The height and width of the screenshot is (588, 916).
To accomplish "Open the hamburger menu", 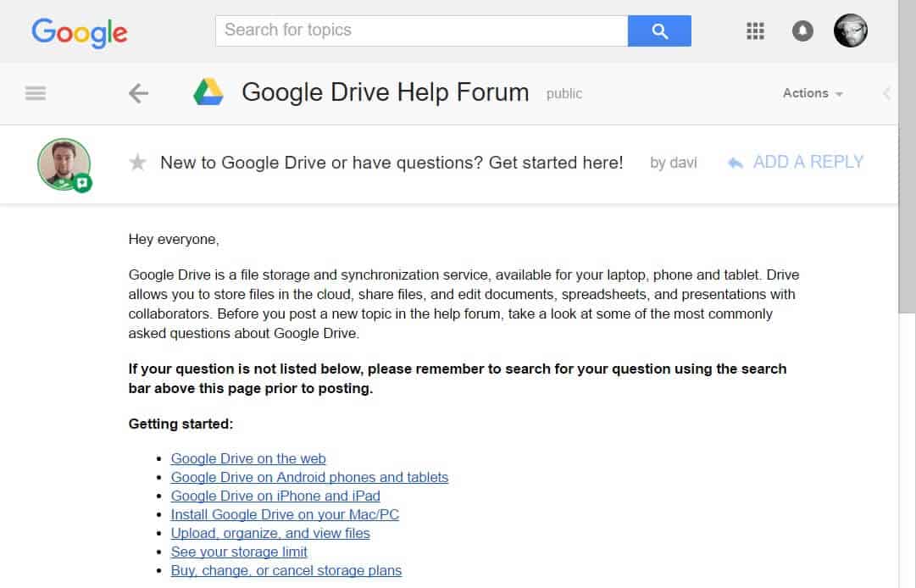I will tap(36, 93).
